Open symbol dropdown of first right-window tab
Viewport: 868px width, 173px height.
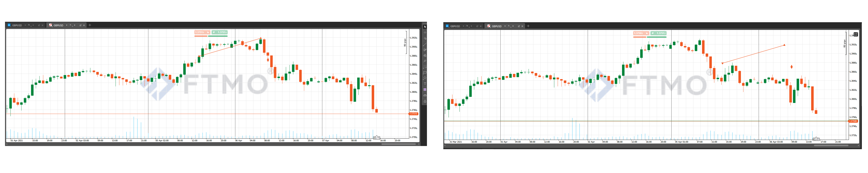click(x=464, y=26)
